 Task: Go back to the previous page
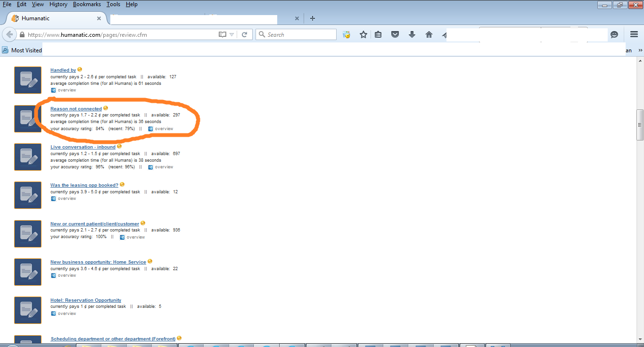coord(9,34)
